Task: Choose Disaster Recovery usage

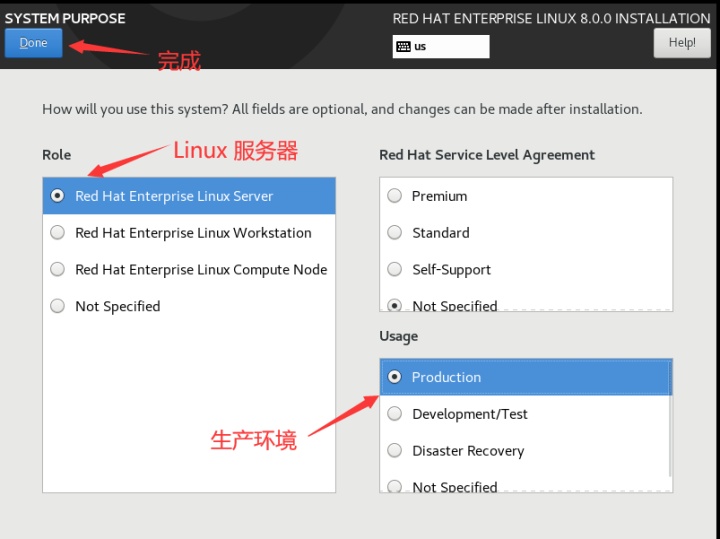Action: tap(526, 450)
